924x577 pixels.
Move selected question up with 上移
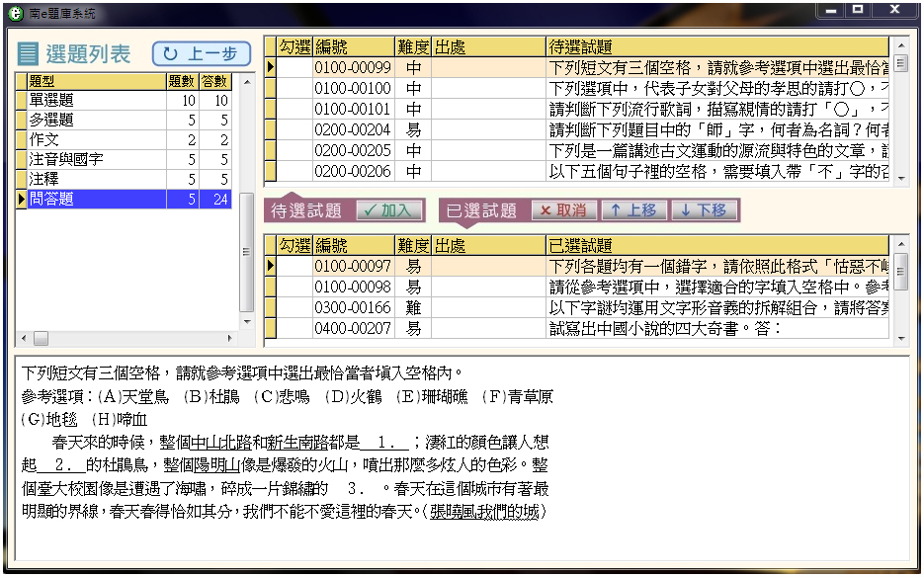point(632,210)
